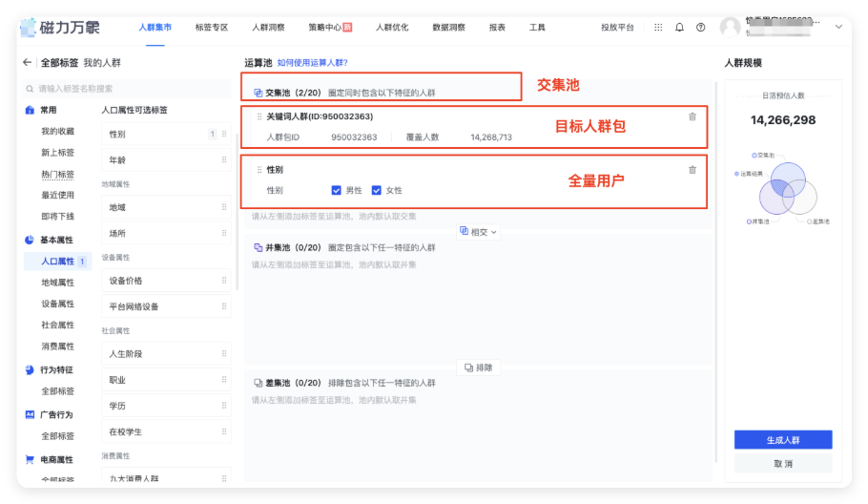Open 如何使用运算人群? help link
Viewport: 868px width, 504px height.
pyautogui.click(x=313, y=63)
